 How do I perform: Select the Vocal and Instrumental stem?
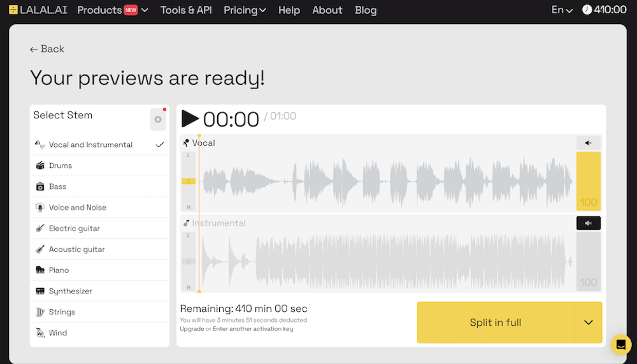(99, 144)
